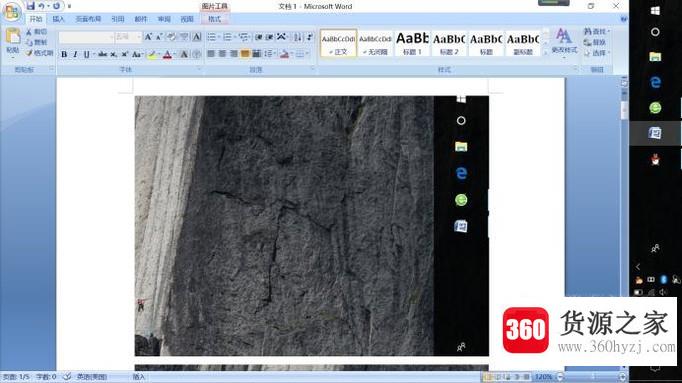The height and width of the screenshot is (383, 682).
Task: Toggle Strikethrough formatting
Action: pyautogui.click(x=103, y=54)
